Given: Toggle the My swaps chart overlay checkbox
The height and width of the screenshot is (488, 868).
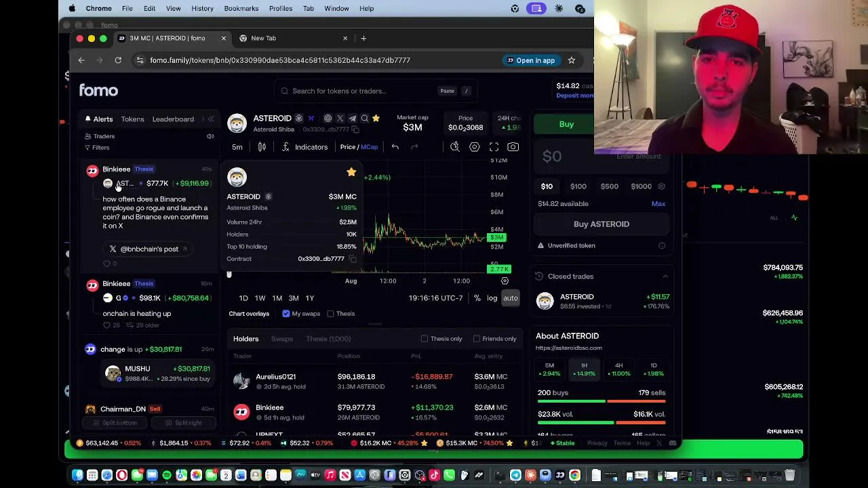Looking at the screenshot, I should pyautogui.click(x=286, y=314).
